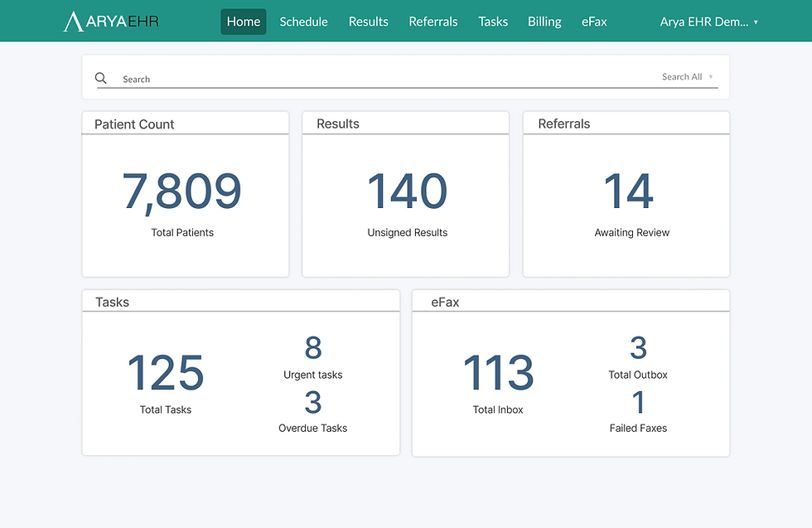Screen dimensions: 812x528
Task: Expand the Arya EHR Dem... account menu
Action: [708, 22]
